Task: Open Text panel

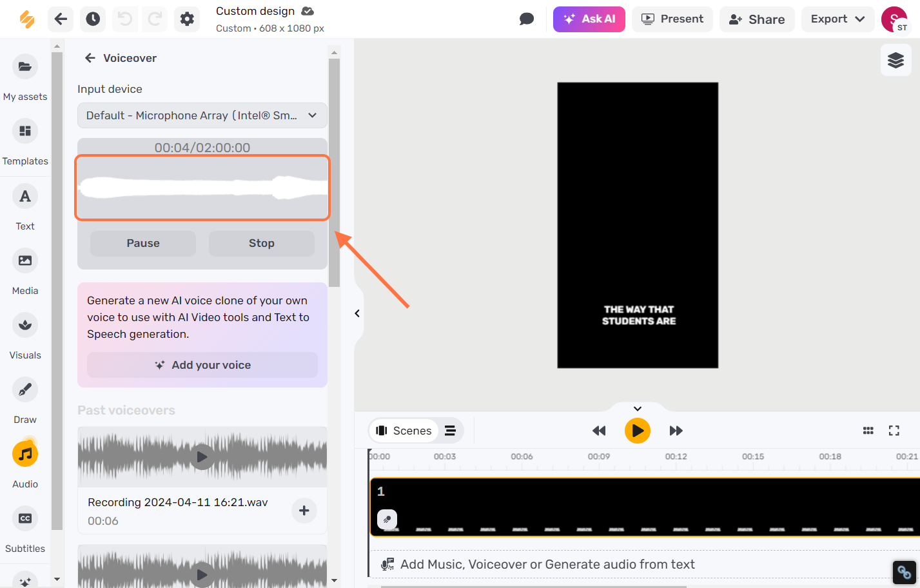Action: pyautogui.click(x=25, y=207)
